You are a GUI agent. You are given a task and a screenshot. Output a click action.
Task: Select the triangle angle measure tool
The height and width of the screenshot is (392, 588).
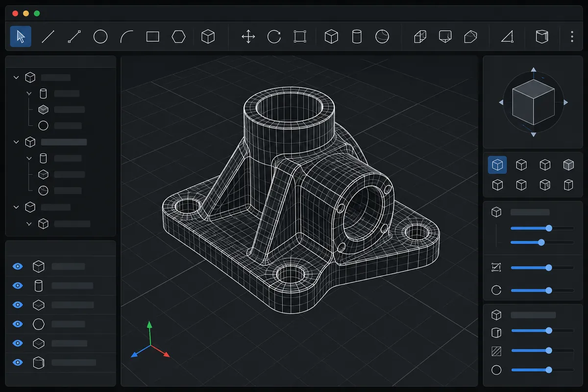[507, 36]
